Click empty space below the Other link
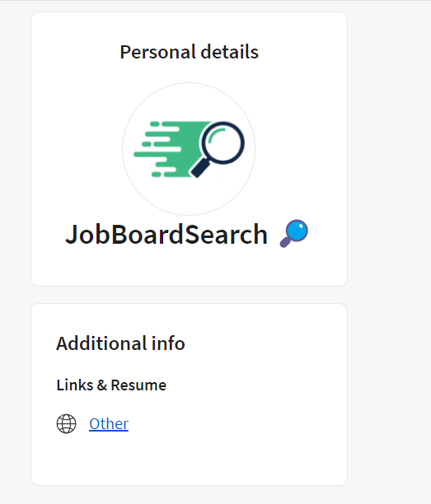Image resolution: width=431 pixels, height=504 pixels. pos(189,460)
